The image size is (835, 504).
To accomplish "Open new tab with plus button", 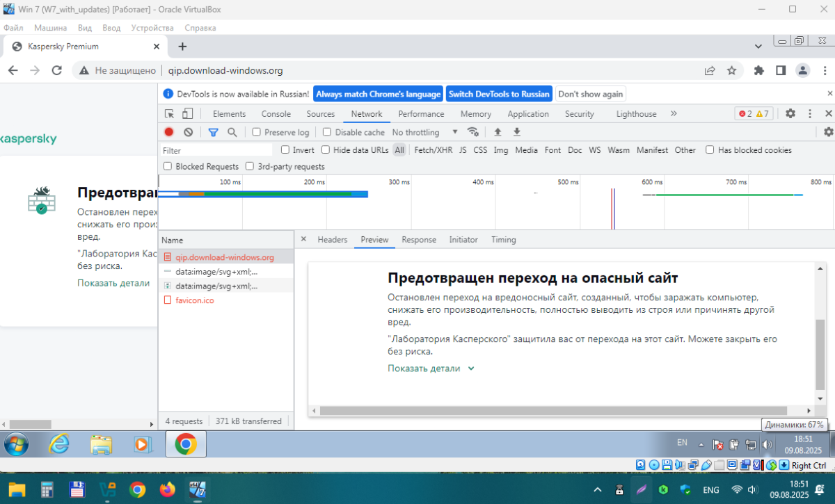I will tap(182, 47).
